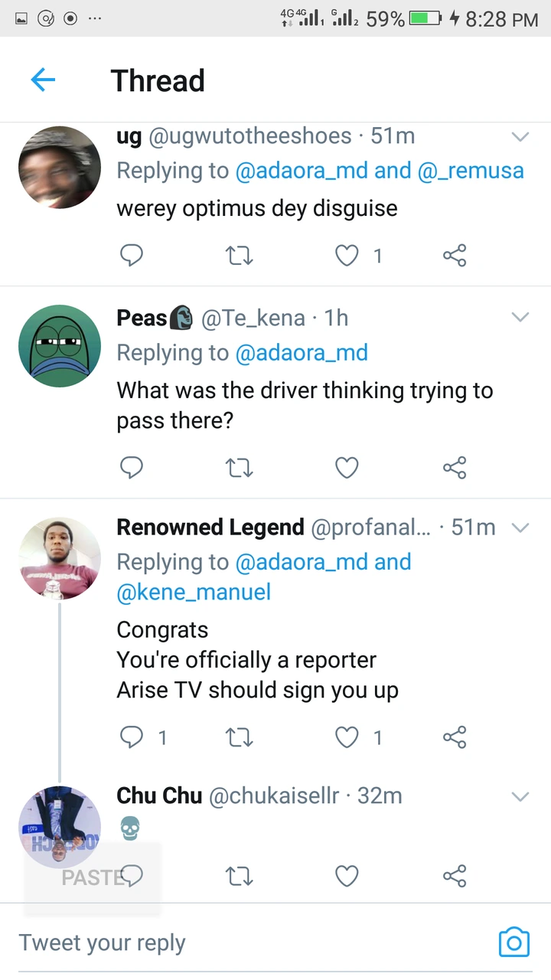Viewport: 551px width, 980px height.
Task: Share ug's tweet
Action: click(x=455, y=255)
